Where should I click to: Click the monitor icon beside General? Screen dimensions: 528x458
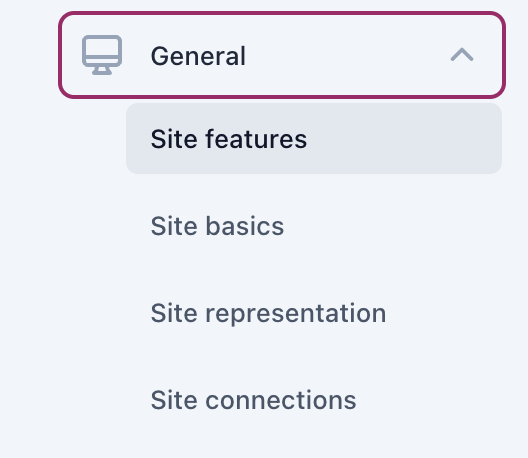tap(102, 55)
